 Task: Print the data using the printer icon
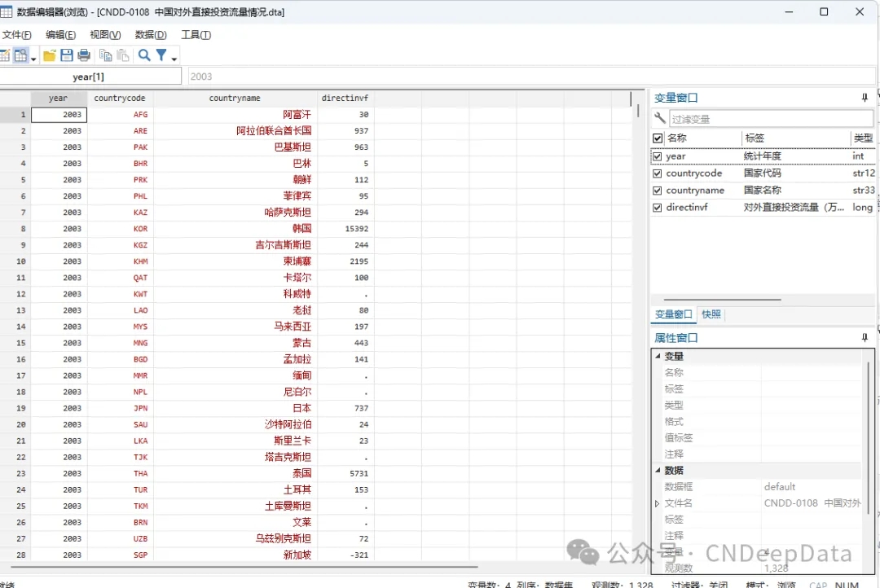(x=84, y=55)
